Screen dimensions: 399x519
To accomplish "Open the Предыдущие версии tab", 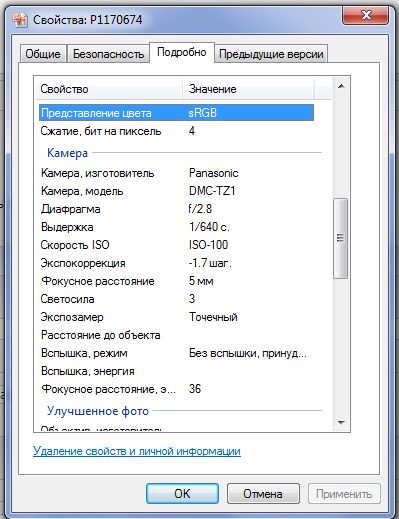I will pos(271,54).
